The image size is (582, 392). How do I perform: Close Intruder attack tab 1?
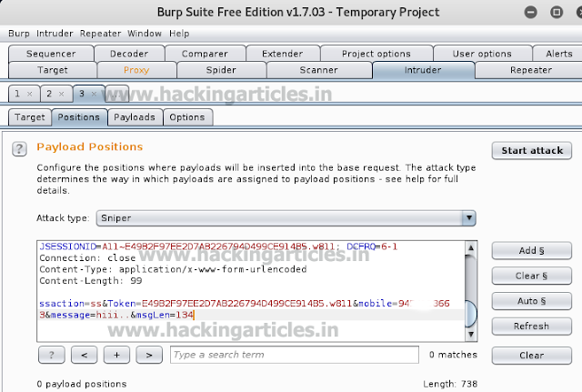point(30,95)
